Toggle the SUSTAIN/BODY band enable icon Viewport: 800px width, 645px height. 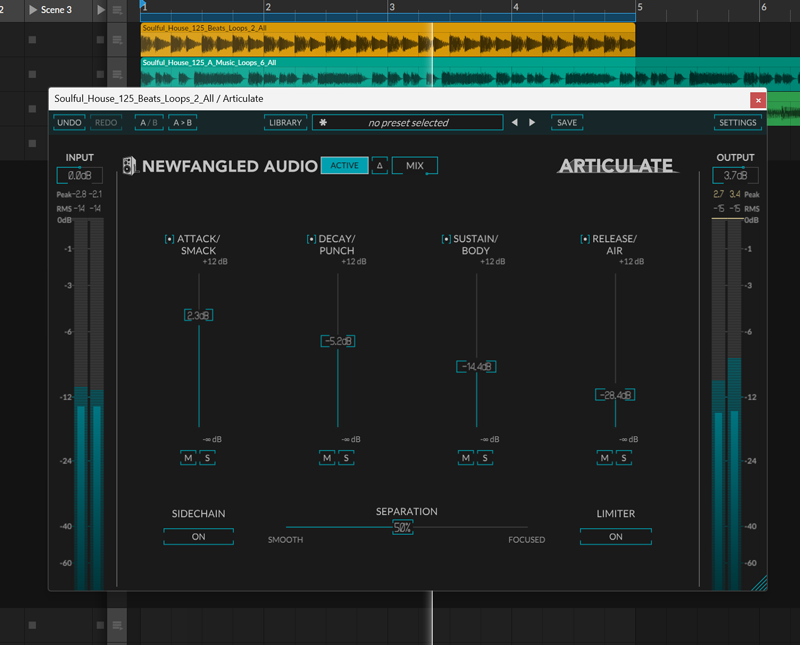tap(446, 239)
